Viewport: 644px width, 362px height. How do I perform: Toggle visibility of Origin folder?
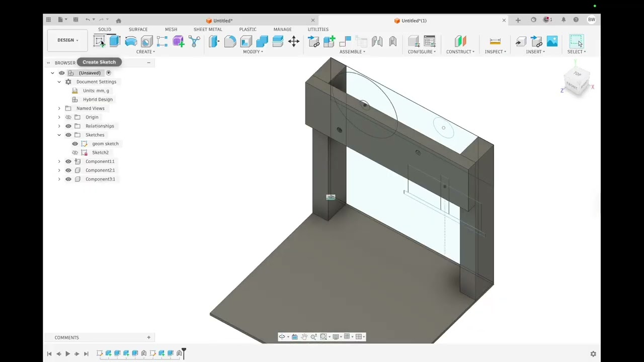coord(68,117)
